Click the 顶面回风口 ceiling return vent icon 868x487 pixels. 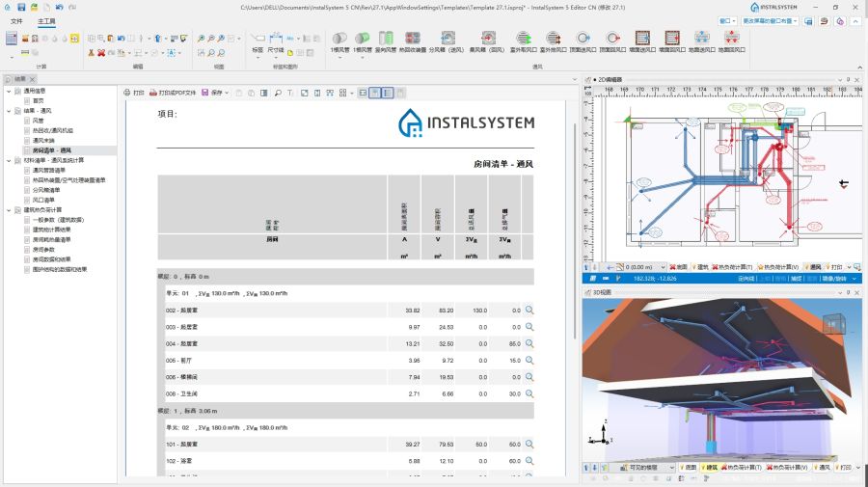click(x=612, y=38)
